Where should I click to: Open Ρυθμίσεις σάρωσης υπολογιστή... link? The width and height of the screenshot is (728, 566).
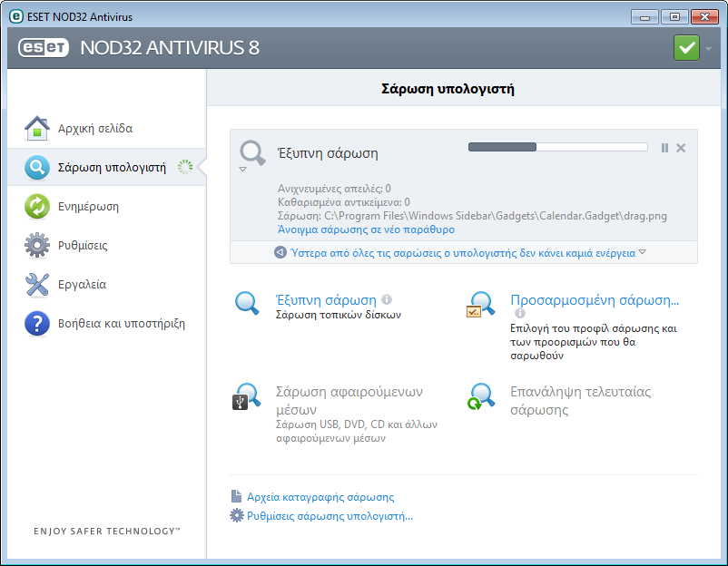click(330, 516)
